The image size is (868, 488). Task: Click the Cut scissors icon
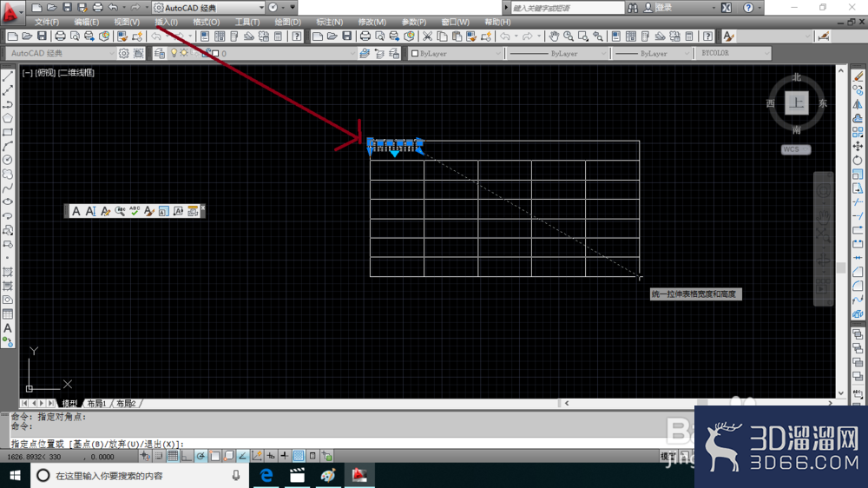tap(427, 36)
